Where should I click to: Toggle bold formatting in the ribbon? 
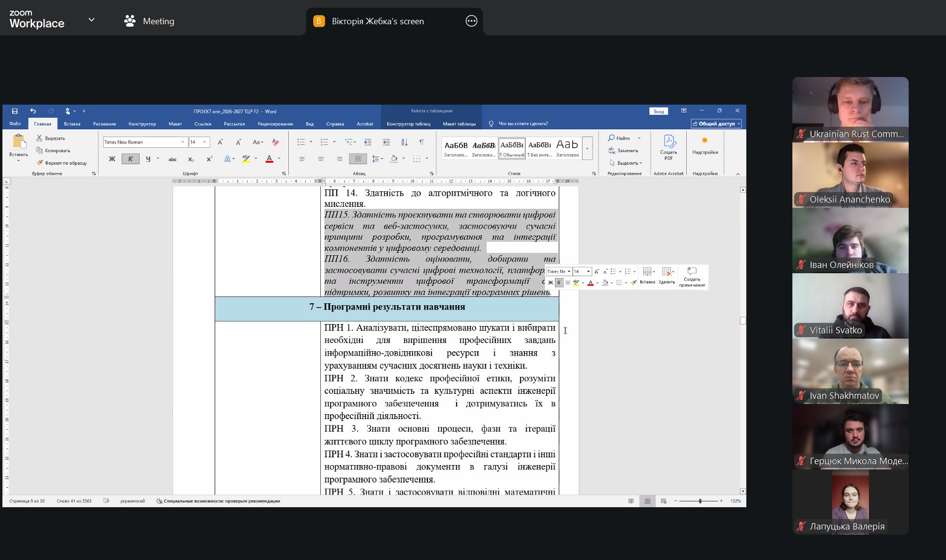coord(112,159)
